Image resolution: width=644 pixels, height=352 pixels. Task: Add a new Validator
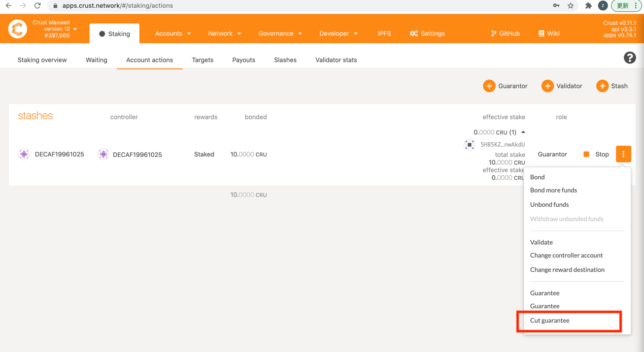[562, 86]
